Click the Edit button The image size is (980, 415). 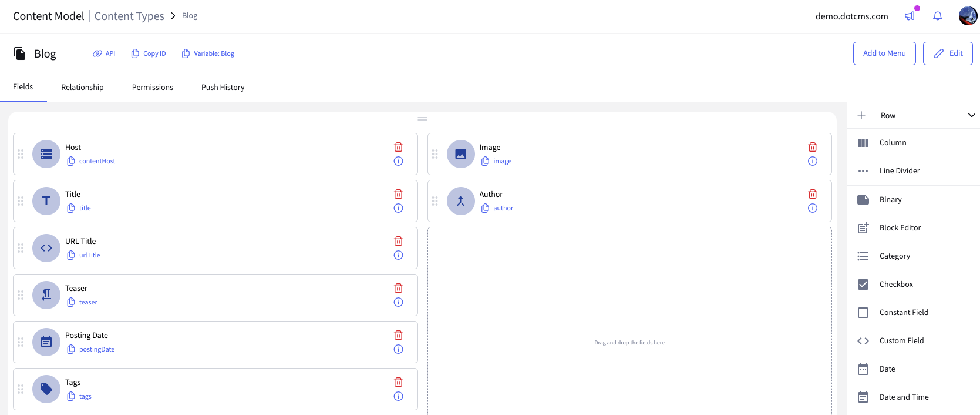pos(948,53)
